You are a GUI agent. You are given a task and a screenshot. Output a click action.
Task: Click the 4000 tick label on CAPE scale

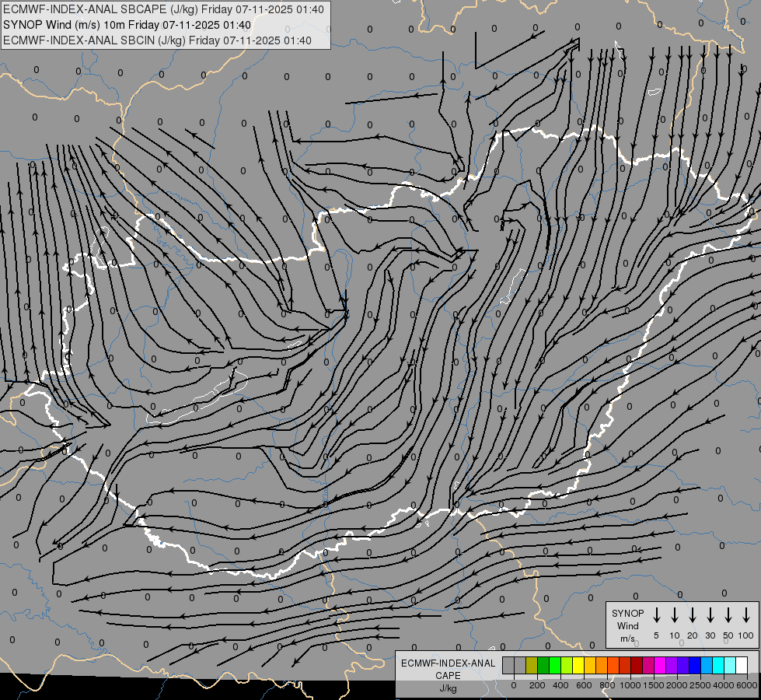[x=724, y=685]
